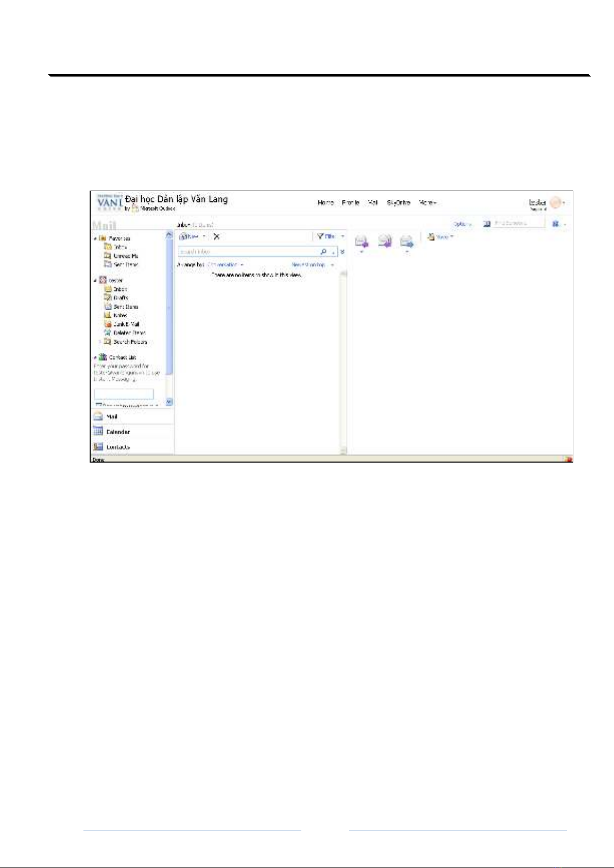This screenshot has width=614, height=868.
Task: Click the Delete X icon in toolbar
Action: point(216,236)
